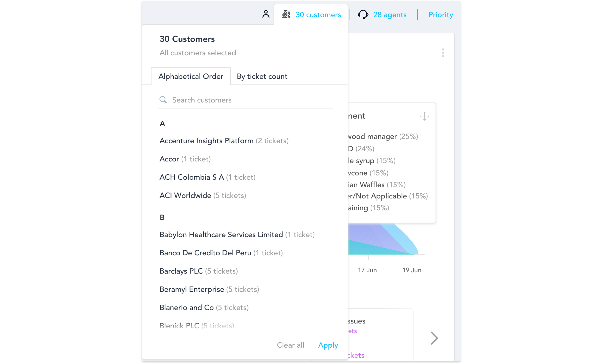Click the headset agents icon
This screenshot has height=364, width=602.
[x=363, y=15]
